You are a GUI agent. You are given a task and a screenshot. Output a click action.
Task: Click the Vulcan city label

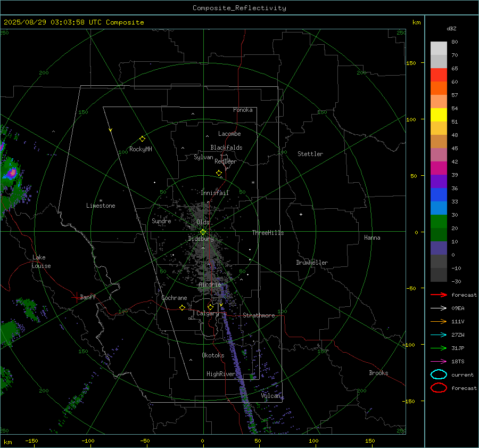point(270,396)
